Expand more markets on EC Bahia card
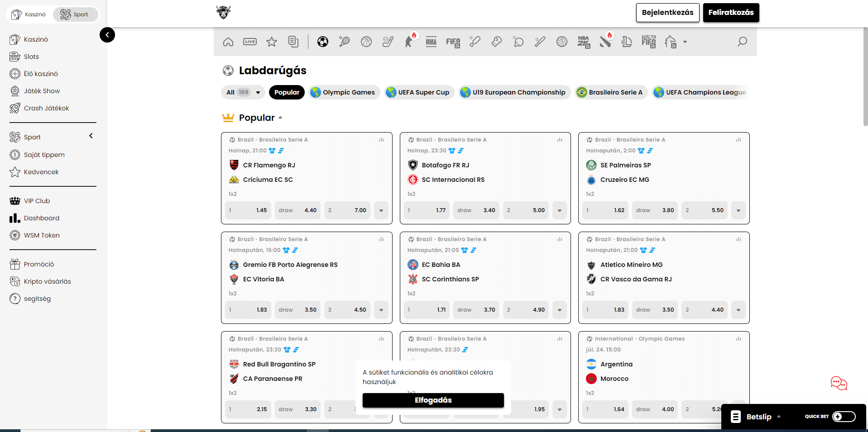This screenshot has height=432, width=868. coord(560,310)
